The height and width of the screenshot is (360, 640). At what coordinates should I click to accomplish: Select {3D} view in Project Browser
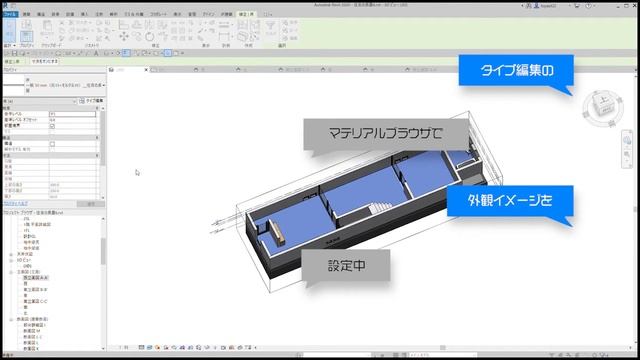click(x=27, y=266)
